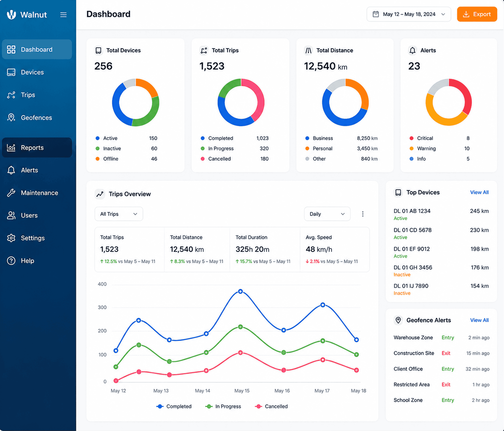Screen dimensions: 504x431
Task: Click the Total Devices donut chart
Action: tap(135, 102)
